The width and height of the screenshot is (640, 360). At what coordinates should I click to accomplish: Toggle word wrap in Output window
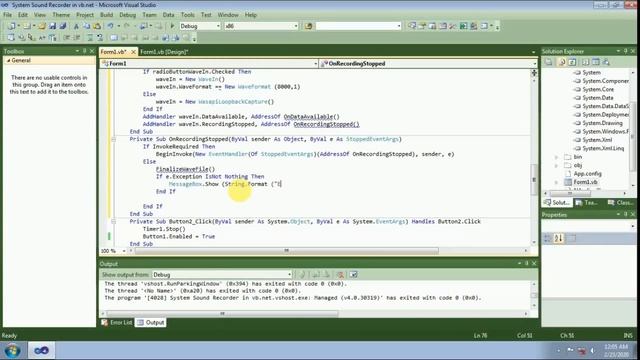pos(353,275)
